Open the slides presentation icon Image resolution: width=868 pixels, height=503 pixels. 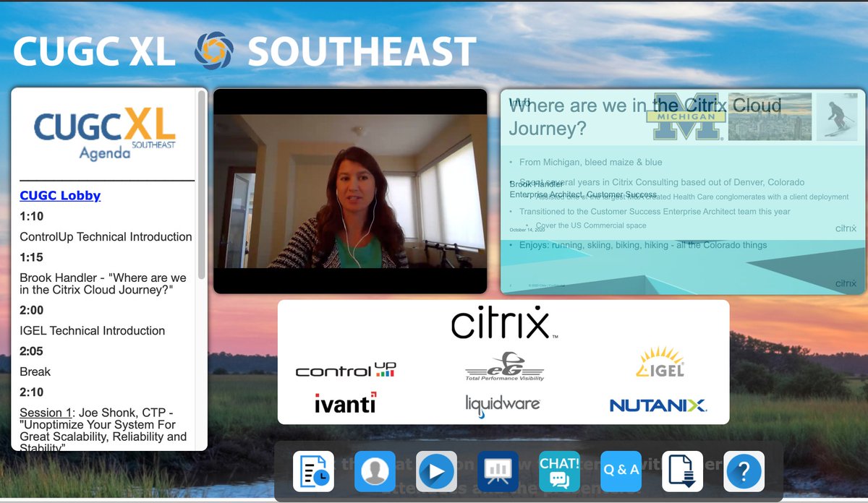(x=498, y=471)
